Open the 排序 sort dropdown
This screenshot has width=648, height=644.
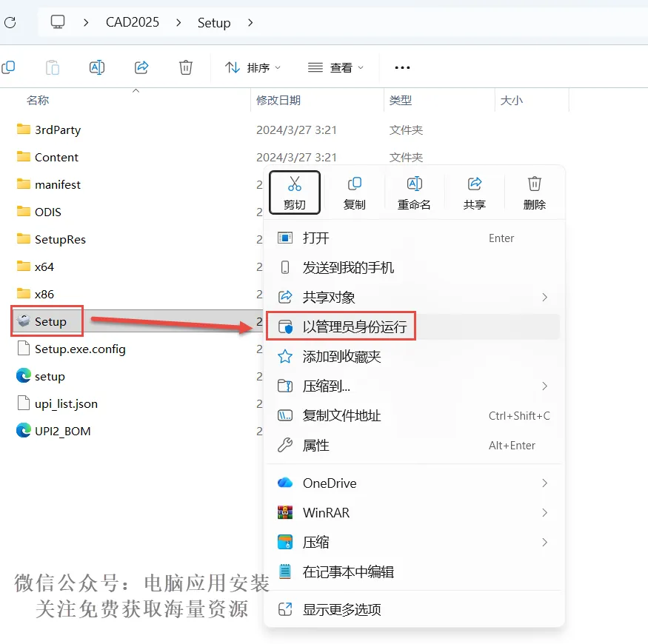point(253,67)
